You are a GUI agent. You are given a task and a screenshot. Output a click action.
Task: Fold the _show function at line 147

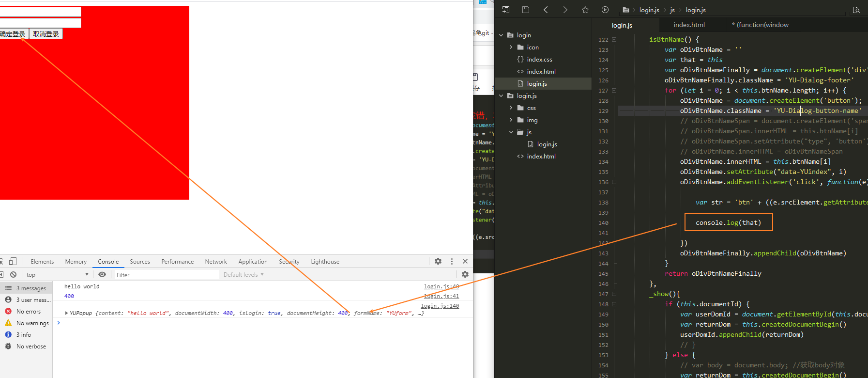coord(614,294)
